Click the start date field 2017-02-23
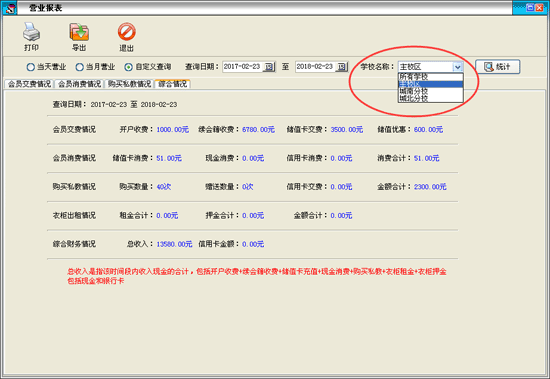Image resolution: width=550 pixels, height=379 pixels. click(x=242, y=67)
